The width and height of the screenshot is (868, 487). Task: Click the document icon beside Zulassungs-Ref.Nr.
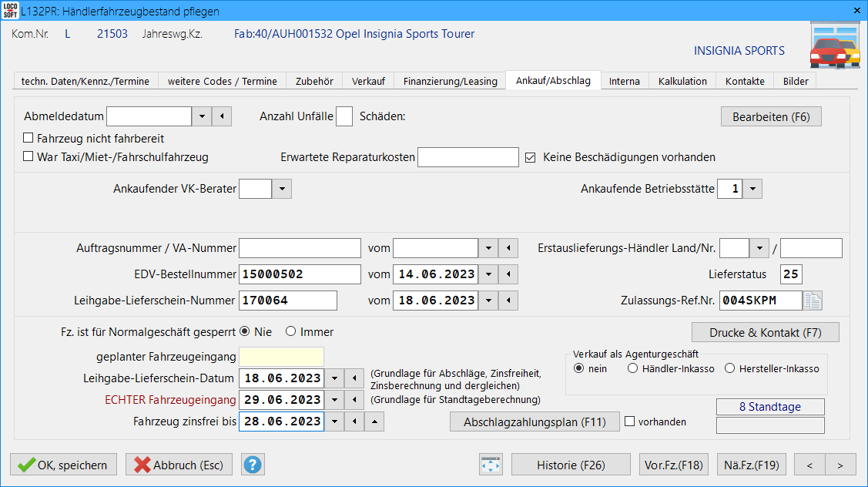click(x=813, y=301)
